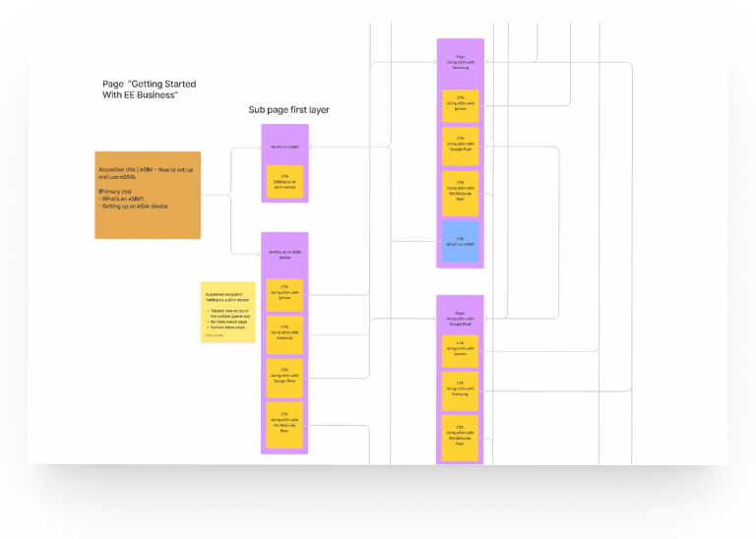Select the orange Accordion title eSIM card
Viewport: 756px width, 539px height.
[x=148, y=195]
